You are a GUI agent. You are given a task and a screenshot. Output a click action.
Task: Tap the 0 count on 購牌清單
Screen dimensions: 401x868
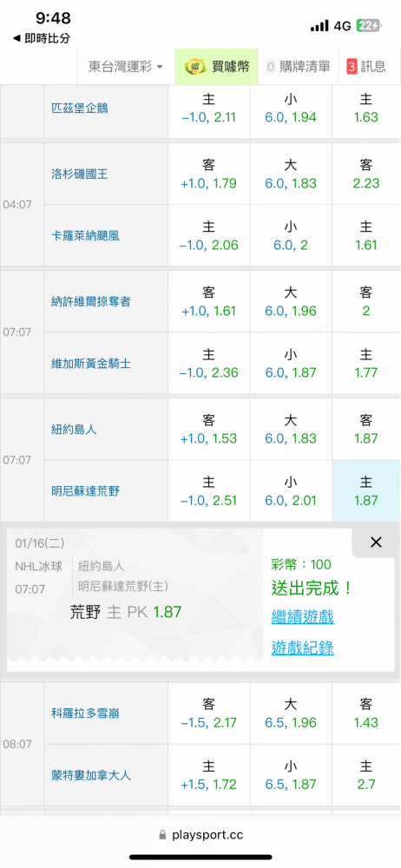pyautogui.click(x=271, y=67)
